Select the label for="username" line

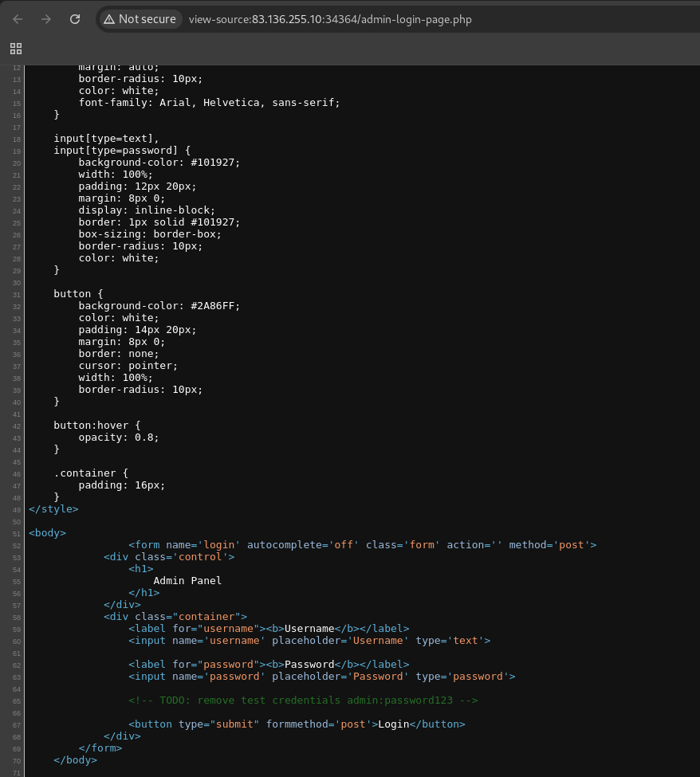(269, 629)
